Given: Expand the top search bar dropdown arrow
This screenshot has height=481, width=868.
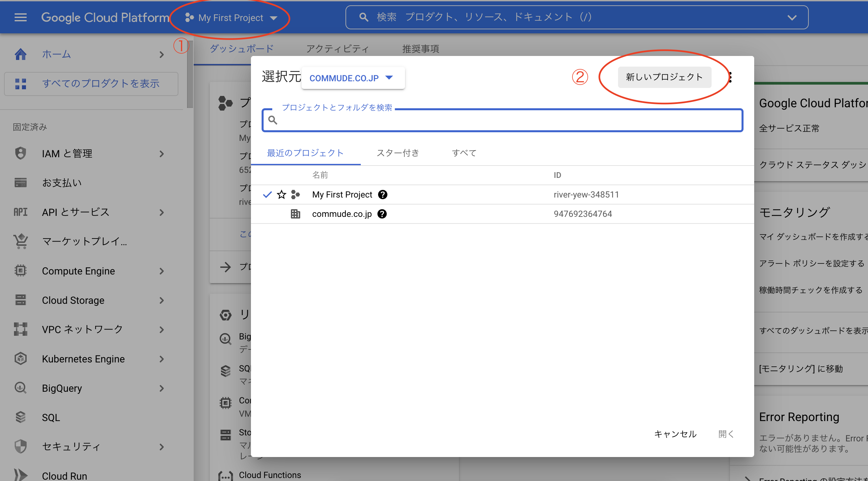Looking at the screenshot, I should click(792, 18).
